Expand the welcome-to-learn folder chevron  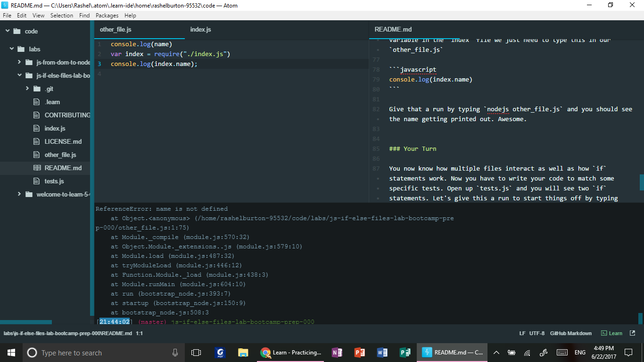19,194
